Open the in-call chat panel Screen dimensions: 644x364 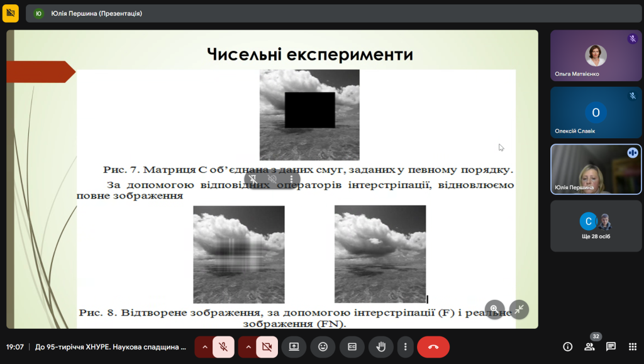coord(611,346)
